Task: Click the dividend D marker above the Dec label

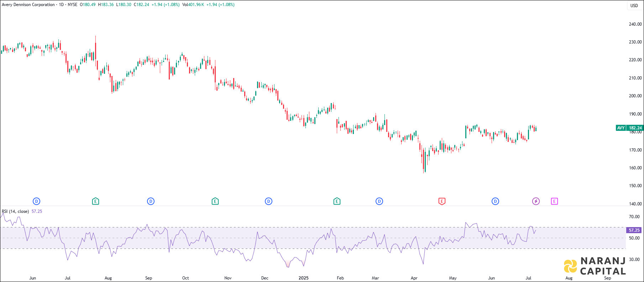Action: click(268, 201)
